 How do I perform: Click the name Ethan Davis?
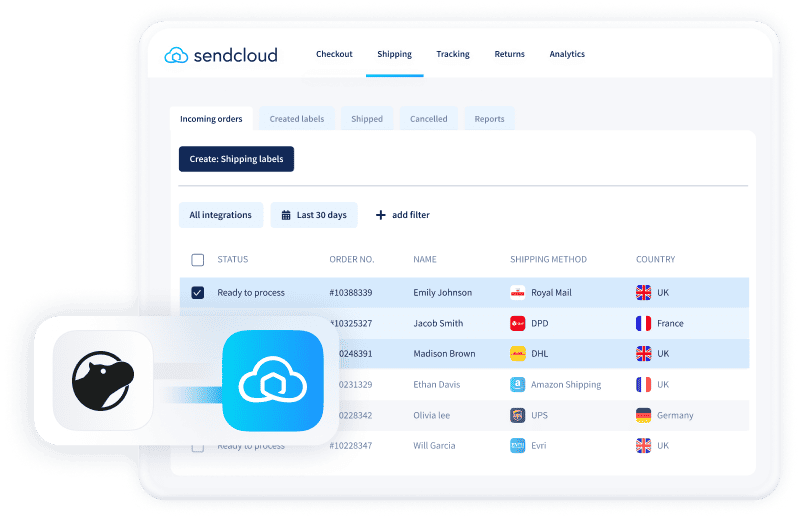click(x=436, y=385)
